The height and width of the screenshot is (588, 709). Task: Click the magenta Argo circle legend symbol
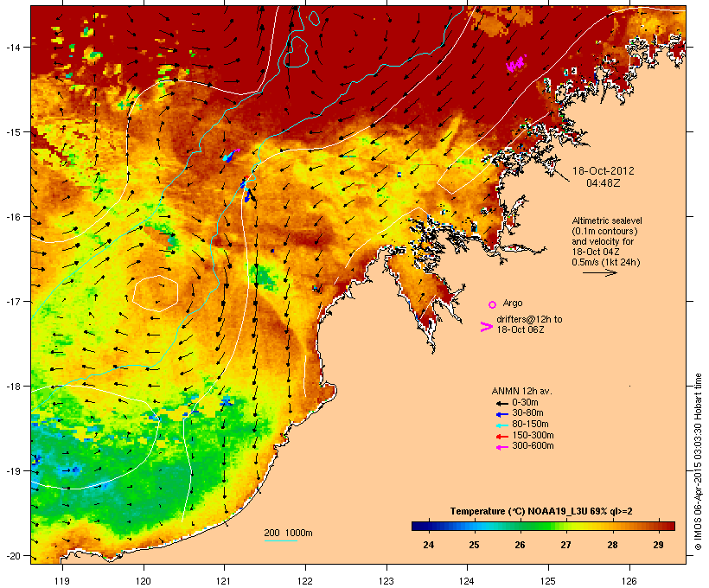click(x=493, y=304)
